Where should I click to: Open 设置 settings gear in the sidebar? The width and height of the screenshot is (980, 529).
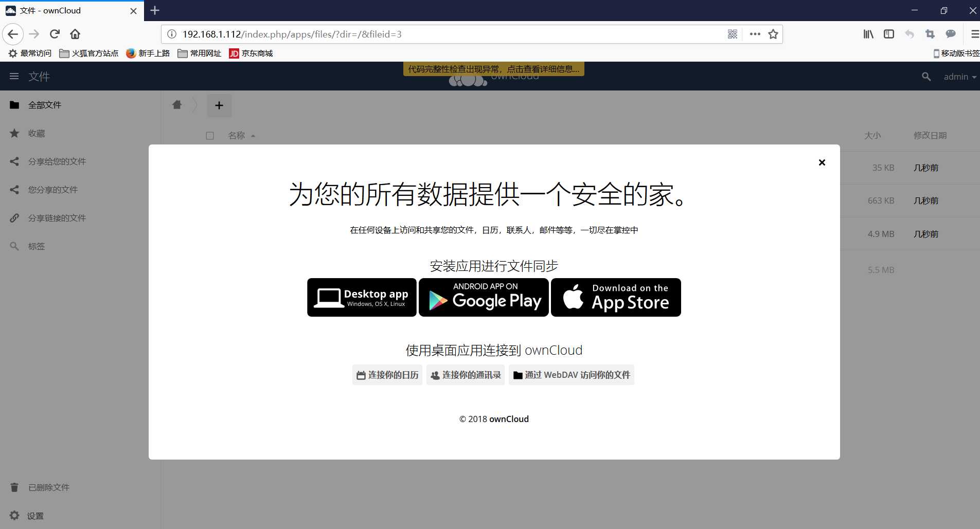80,516
